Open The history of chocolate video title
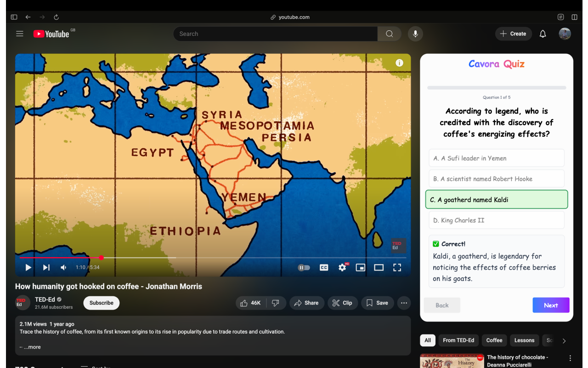The image size is (588, 368). [517, 361]
